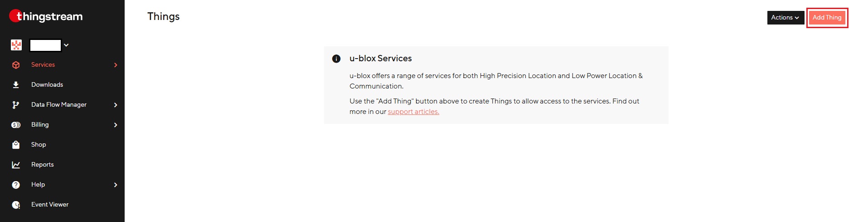Expand the Services submenu chevron
This screenshot has width=868, height=222.
[116, 65]
